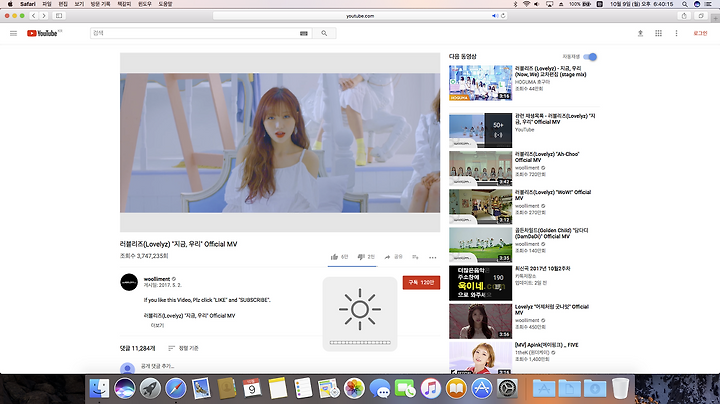
Task: Open the 방문 기록 menu
Action: [100, 4]
